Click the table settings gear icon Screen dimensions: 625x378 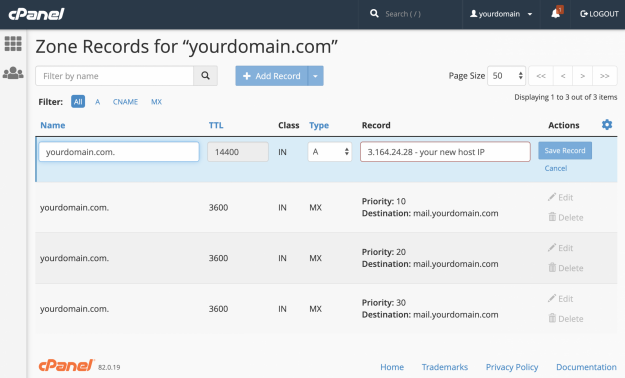point(607,125)
